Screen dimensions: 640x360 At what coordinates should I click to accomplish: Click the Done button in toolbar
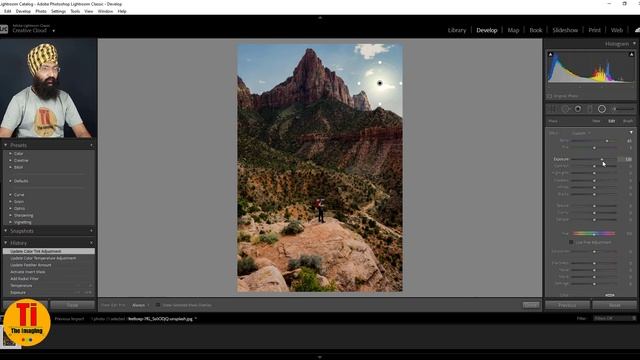[531, 305]
